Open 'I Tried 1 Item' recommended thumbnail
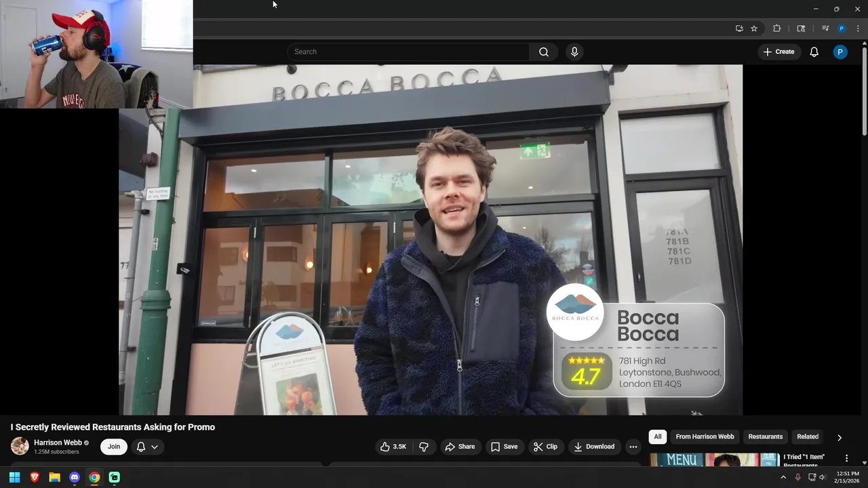The width and height of the screenshot is (868, 488). click(x=715, y=460)
